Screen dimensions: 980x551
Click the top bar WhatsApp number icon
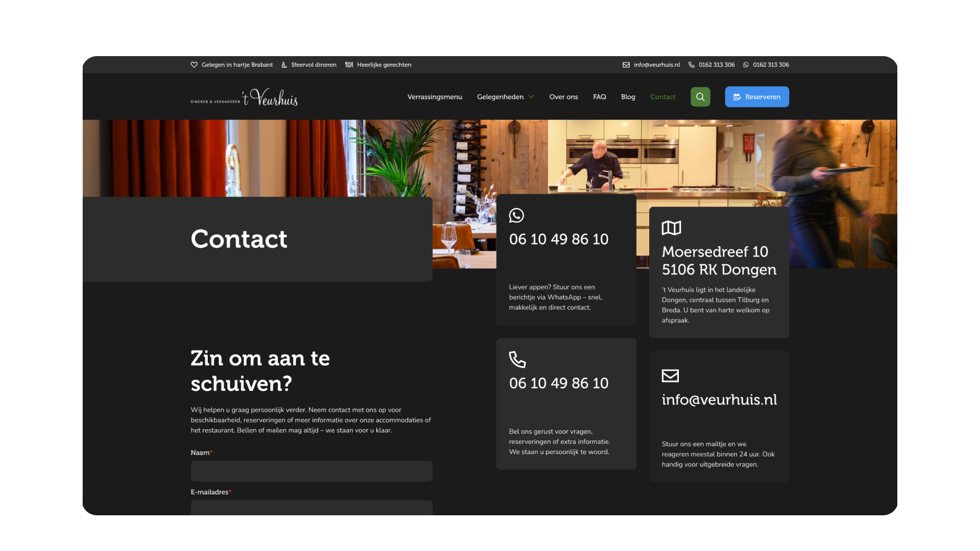pos(746,65)
